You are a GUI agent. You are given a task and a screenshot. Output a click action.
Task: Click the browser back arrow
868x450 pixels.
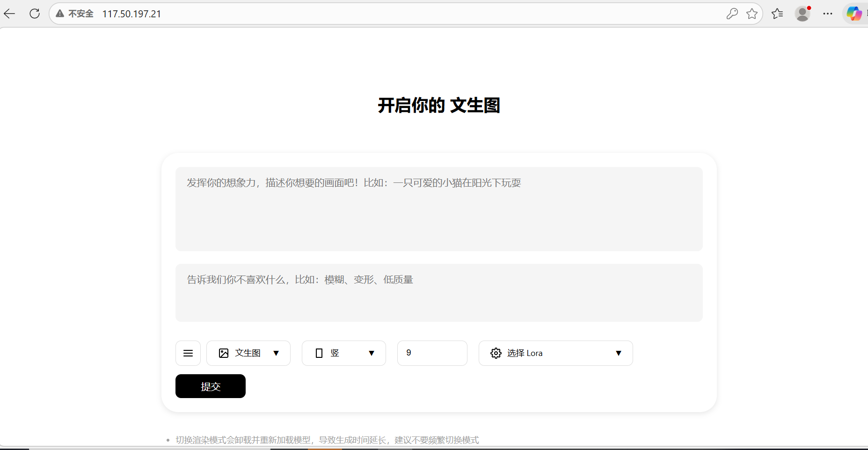pyautogui.click(x=9, y=14)
